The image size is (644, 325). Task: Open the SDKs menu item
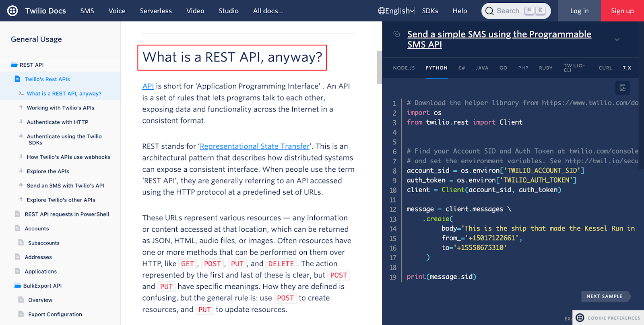[x=430, y=11]
